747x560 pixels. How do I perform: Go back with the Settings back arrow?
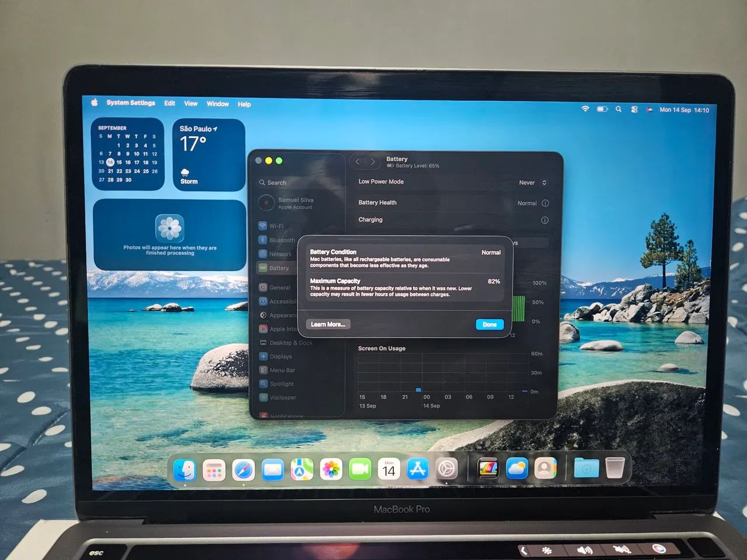click(x=358, y=162)
